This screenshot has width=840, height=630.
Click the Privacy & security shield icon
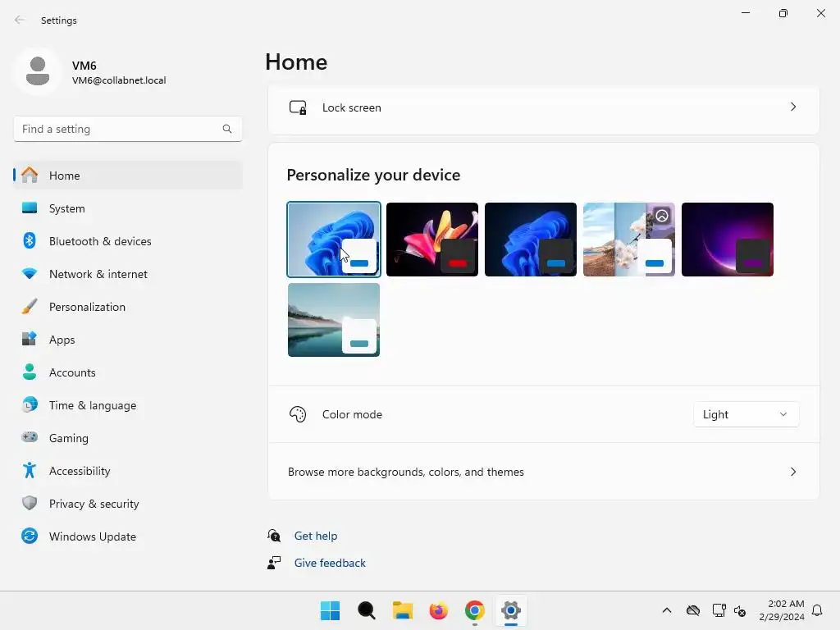pyautogui.click(x=30, y=503)
